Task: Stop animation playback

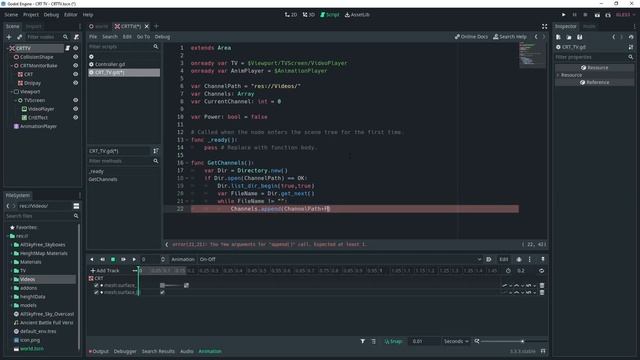Action: point(113,259)
